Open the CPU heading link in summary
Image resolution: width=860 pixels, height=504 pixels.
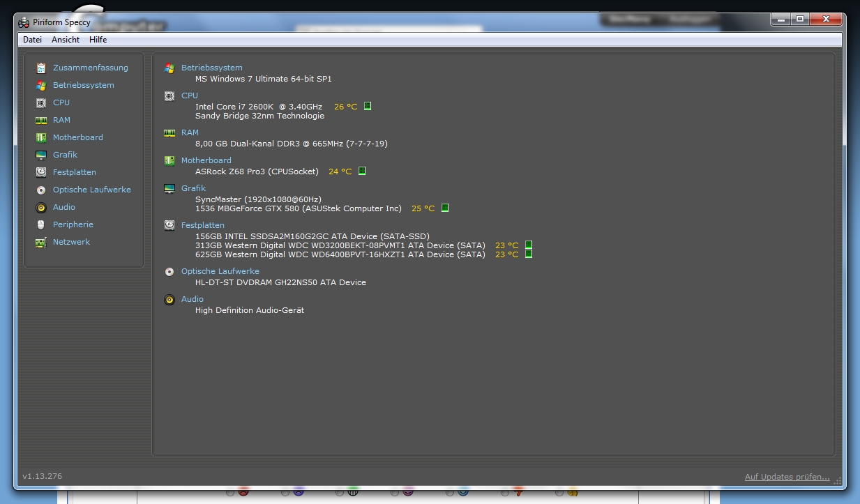(190, 96)
